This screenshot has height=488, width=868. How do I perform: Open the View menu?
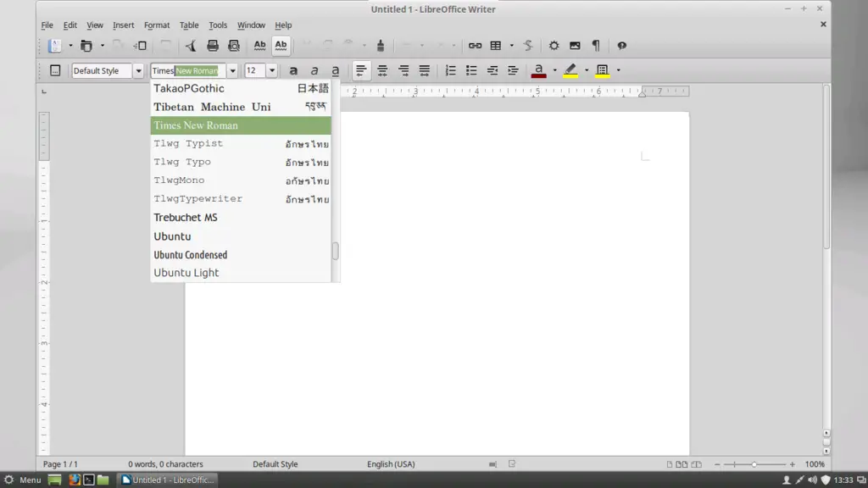coord(95,25)
